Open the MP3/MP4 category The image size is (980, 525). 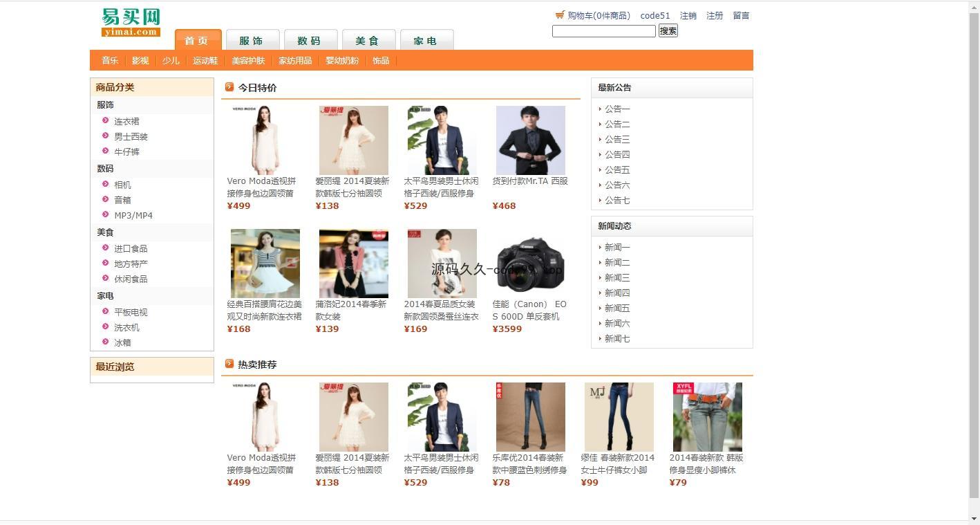pyautogui.click(x=133, y=215)
